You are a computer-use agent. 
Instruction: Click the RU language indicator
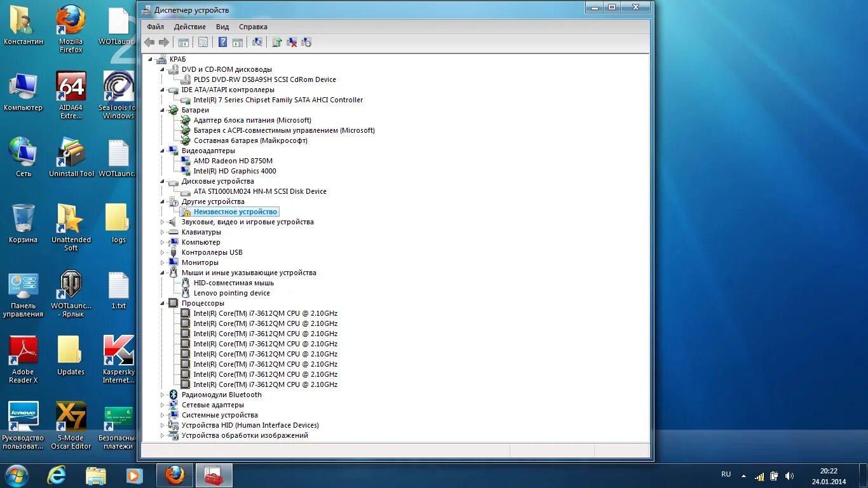coord(726,475)
